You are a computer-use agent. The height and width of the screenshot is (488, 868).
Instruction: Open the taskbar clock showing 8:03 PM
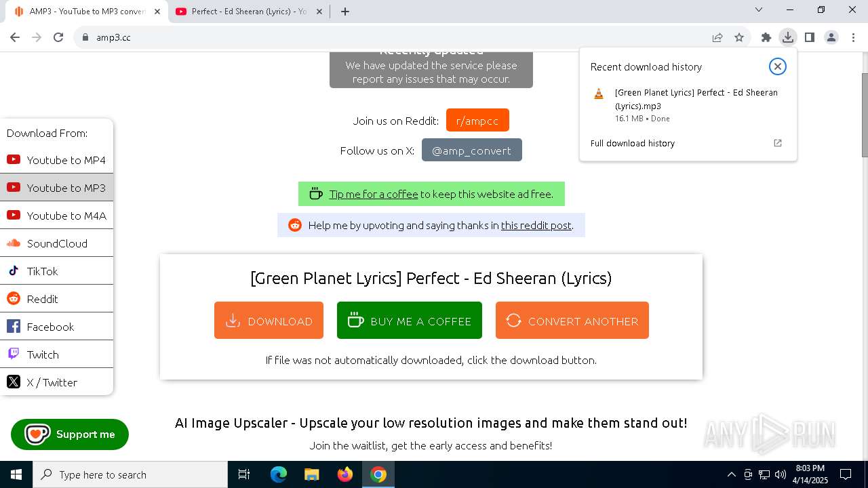tap(810, 474)
